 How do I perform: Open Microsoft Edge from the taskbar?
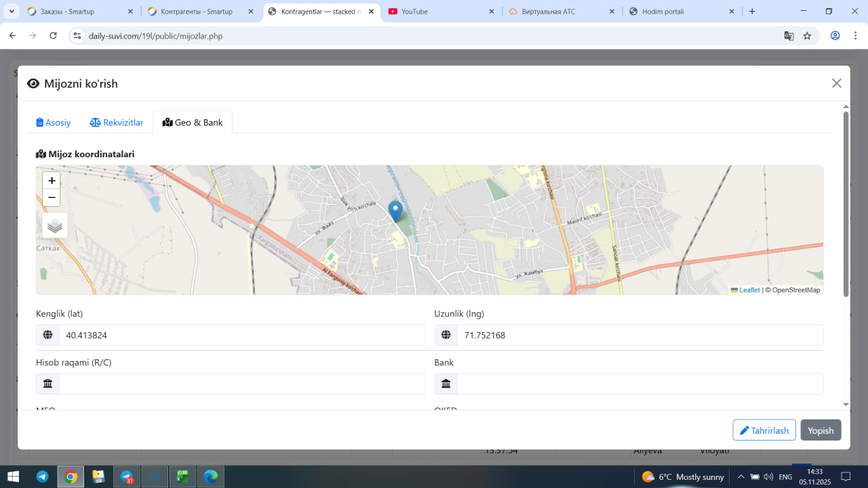click(210, 476)
